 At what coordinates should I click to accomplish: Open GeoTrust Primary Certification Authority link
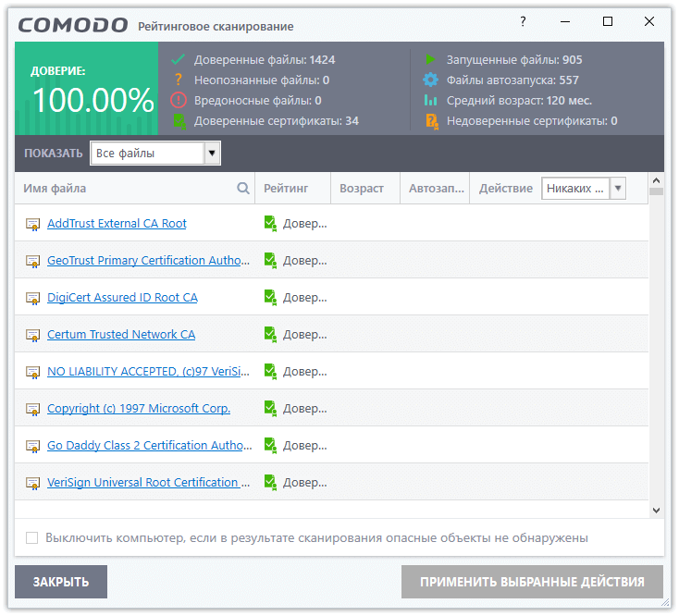[148, 261]
